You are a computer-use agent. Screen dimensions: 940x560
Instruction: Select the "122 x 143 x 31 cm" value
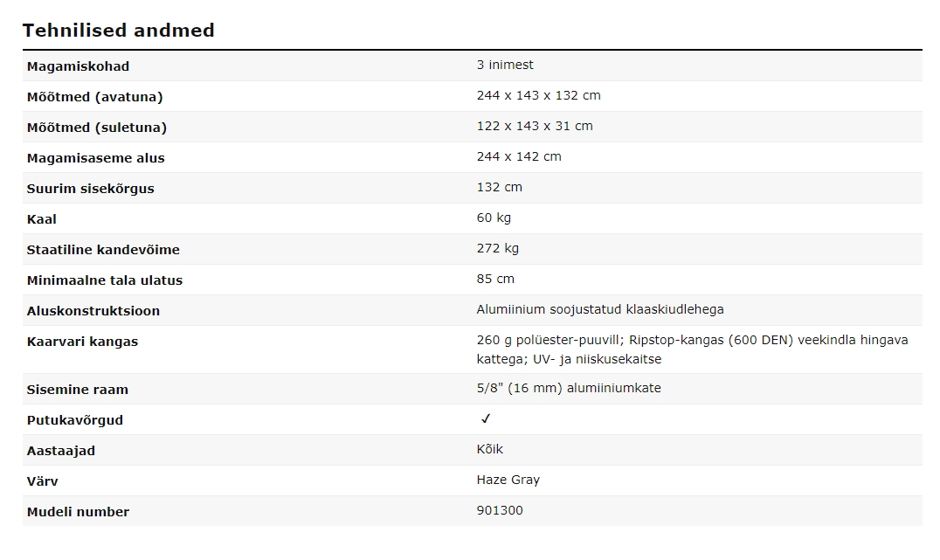pos(535,126)
